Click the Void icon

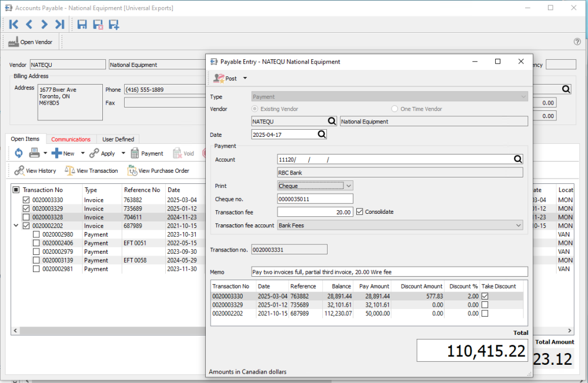point(177,153)
